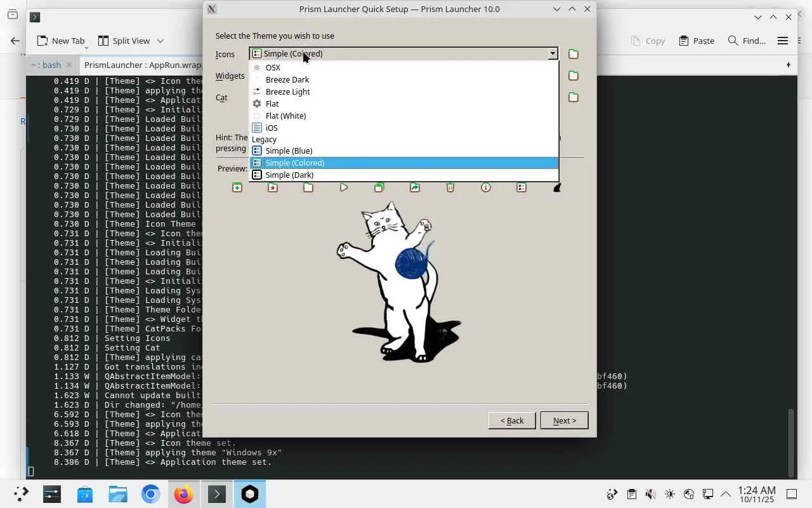Viewport: 812px width, 508px height.
Task: Click the trash delete preview icon
Action: click(x=450, y=187)
